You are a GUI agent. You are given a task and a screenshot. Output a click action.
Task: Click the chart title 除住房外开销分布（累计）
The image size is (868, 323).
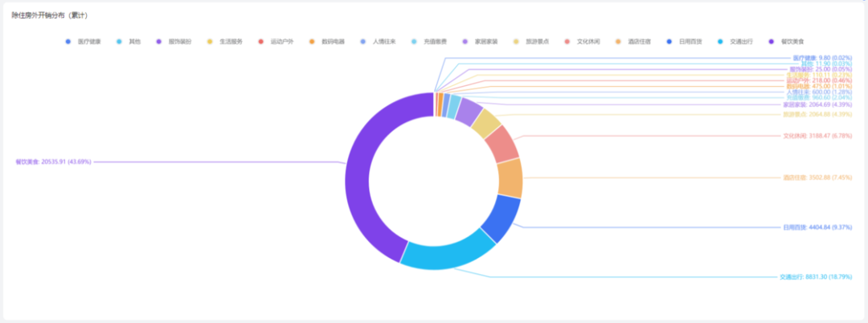(x=50, y=15)
